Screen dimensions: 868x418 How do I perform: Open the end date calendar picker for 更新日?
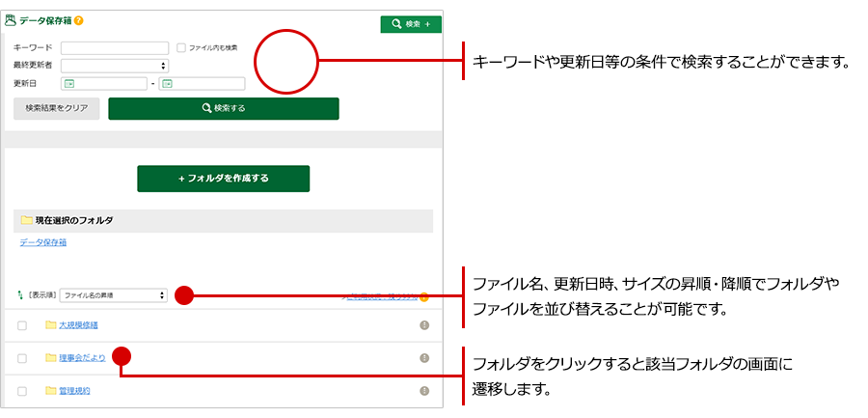coord(167,84)
